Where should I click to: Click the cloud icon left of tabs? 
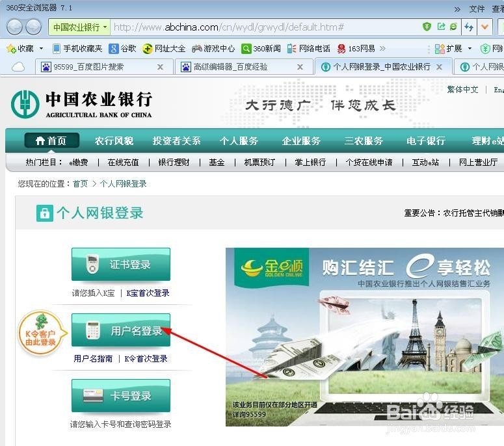click(18, 67)
